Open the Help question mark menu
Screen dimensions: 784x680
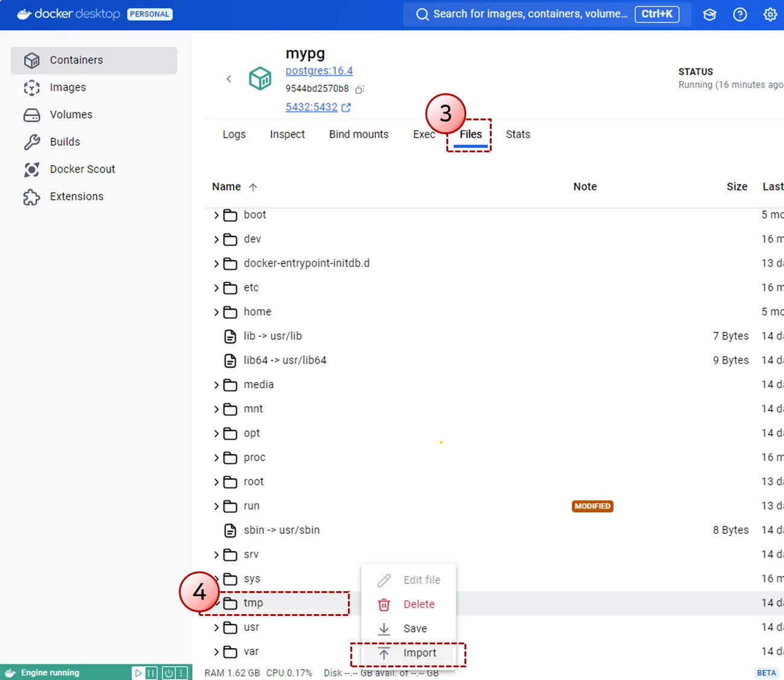point(740,15)
